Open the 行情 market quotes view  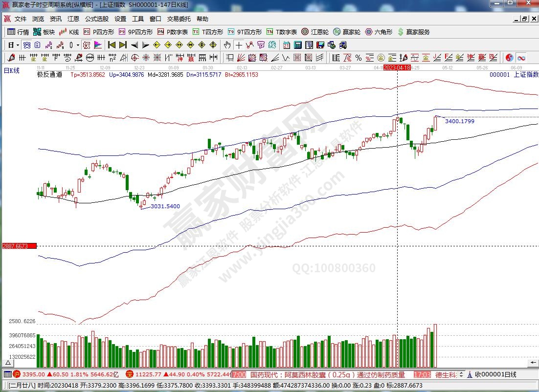(19, 32)
